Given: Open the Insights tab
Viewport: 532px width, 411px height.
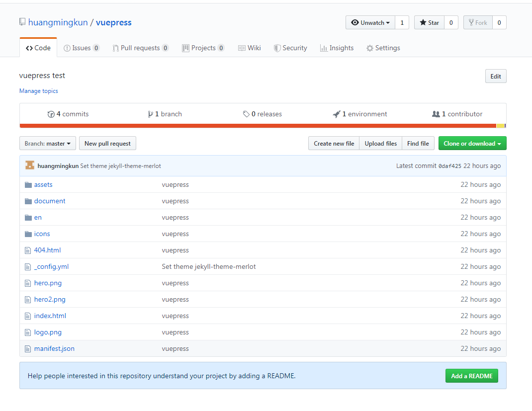Looking at the screenshot, I should [337, 48].
